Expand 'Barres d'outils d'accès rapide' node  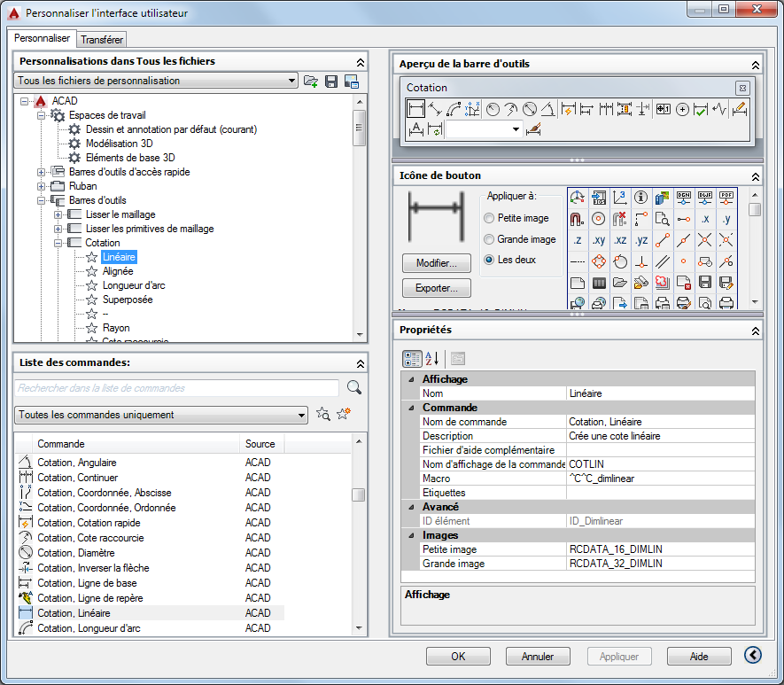pos(41,172)
